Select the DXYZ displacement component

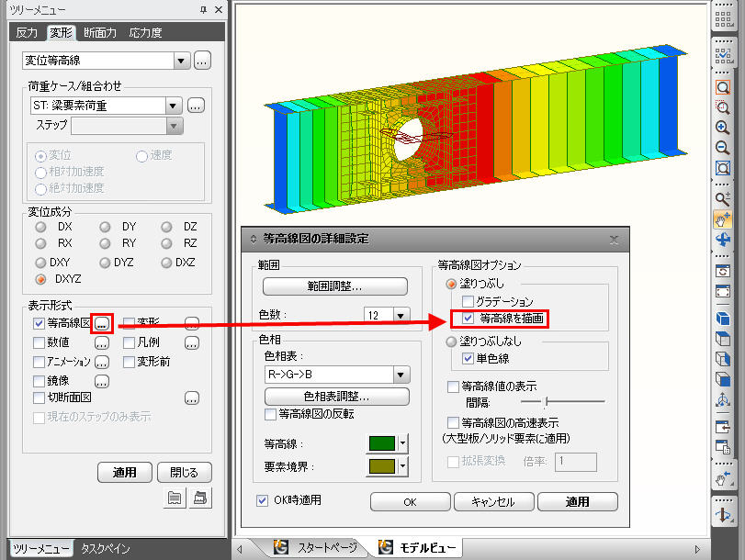(x=40, y=279)
